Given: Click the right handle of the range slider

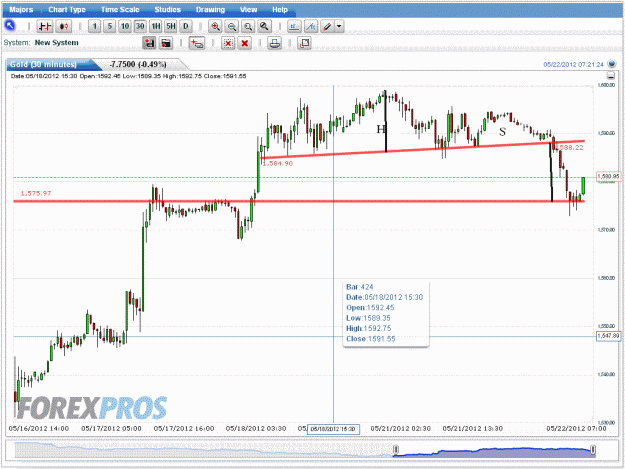Looking at the screenshot, I should coord(593,450).
